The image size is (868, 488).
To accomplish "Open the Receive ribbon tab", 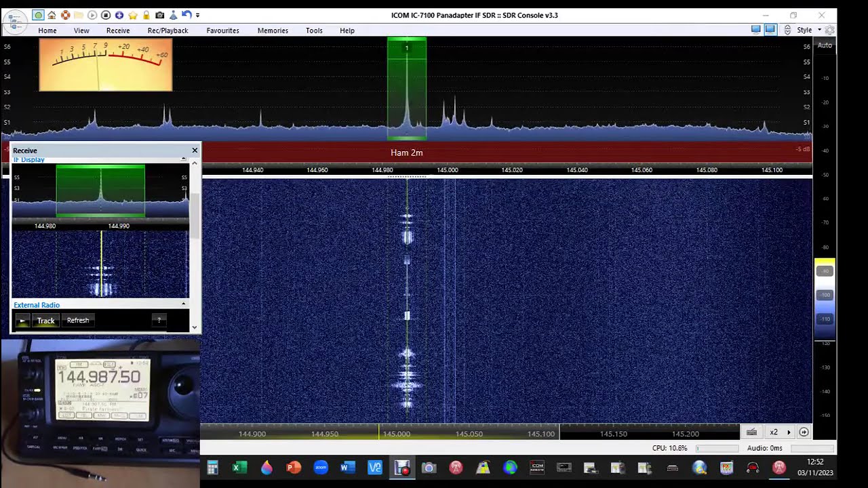I will coord(118,30).
